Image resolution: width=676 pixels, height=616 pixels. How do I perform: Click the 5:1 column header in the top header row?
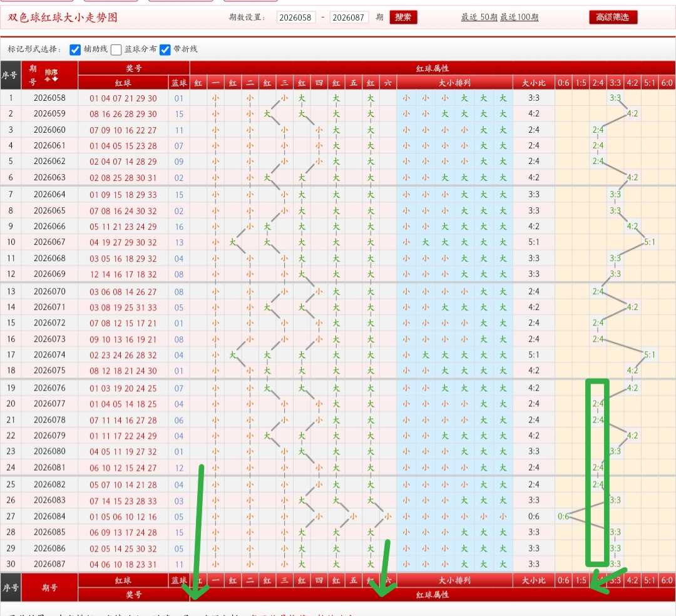pos(650,83)
